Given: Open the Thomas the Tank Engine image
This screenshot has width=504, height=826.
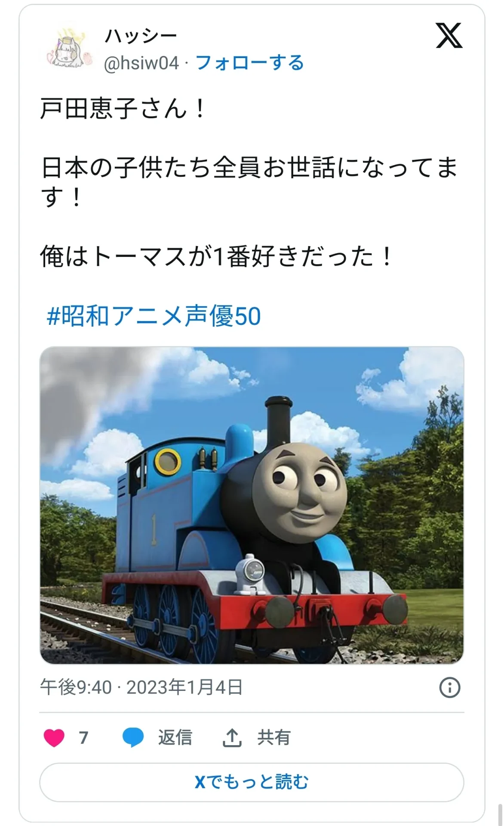Looking at the screenshot, I should 252,505.
